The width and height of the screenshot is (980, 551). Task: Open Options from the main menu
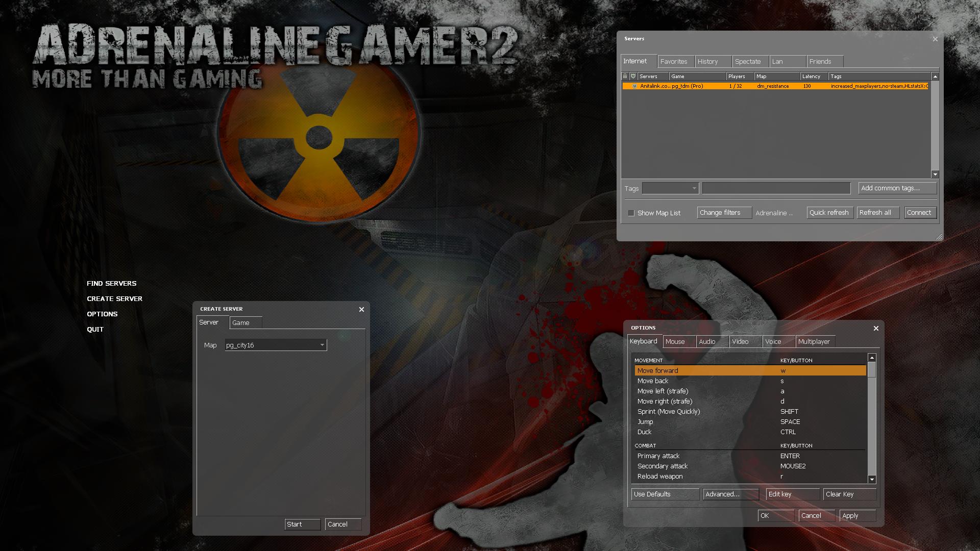[102, 314]
